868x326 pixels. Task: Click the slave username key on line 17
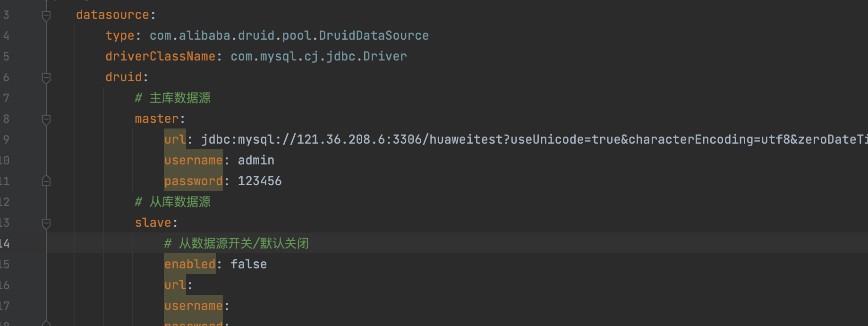(x=193, y=306)
